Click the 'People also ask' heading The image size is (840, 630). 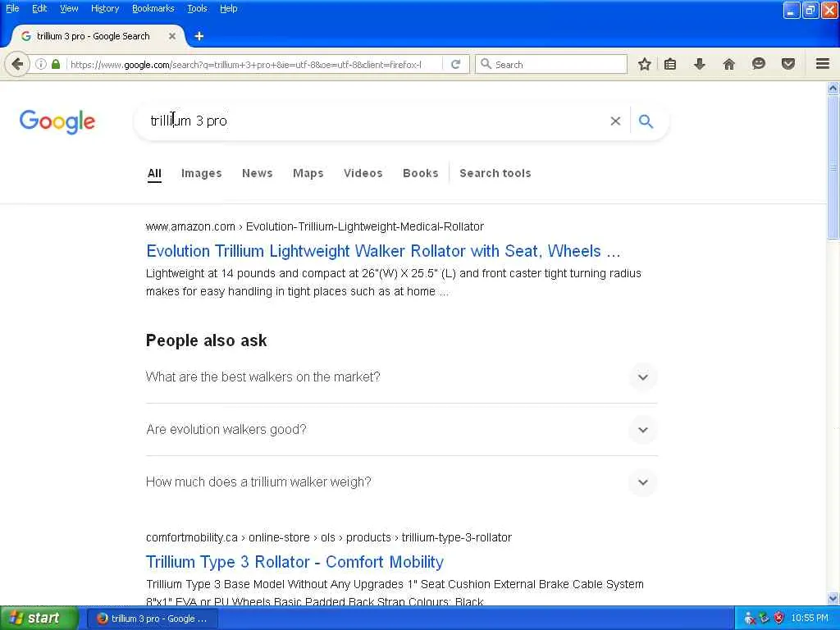coord(206,340)
